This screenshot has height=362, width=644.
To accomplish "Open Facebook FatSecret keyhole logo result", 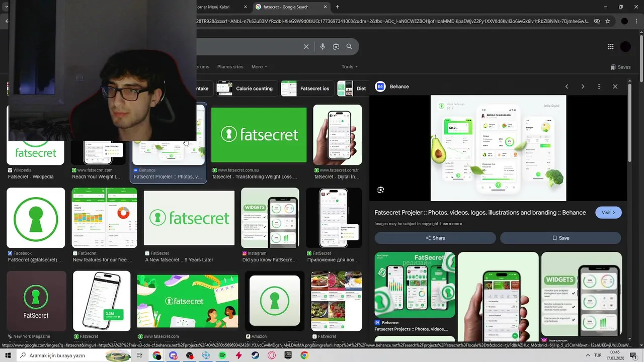I will click(x=36, y=218).
